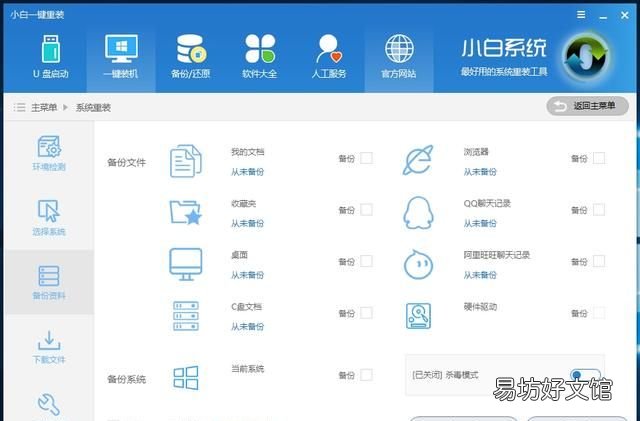The width and height of the screenshot is (640, 421).
Task: Click 从未备份 under 浏览器
Action: [480, 172]
